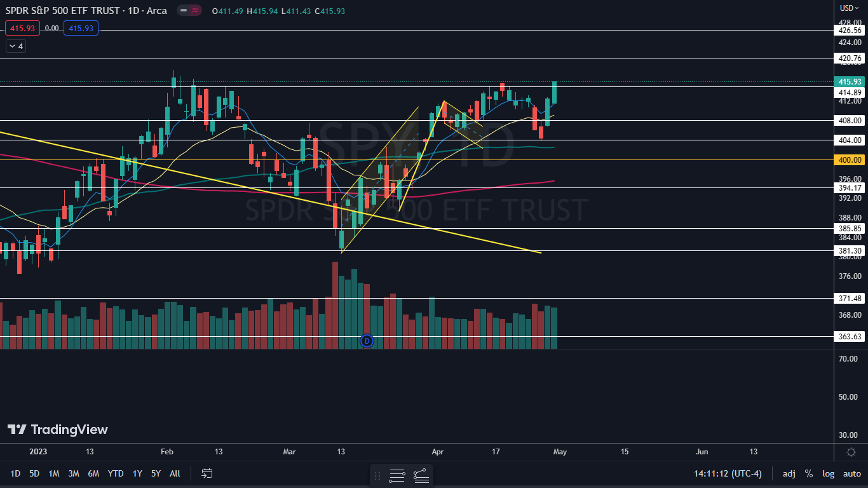This screenshot has height=488, width=868.
Task: Click the open value O411.49
Action: coord(228,11)
